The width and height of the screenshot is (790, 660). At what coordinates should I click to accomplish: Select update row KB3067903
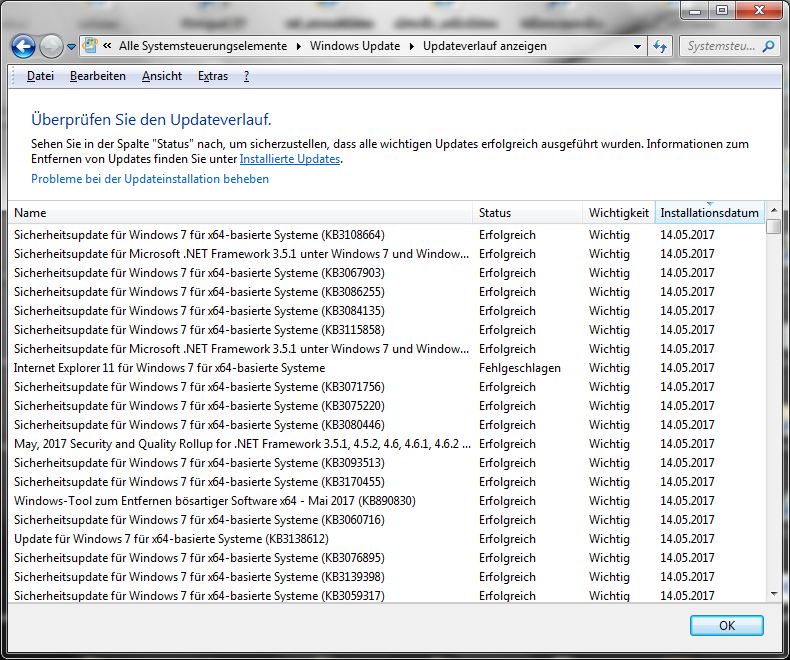[387, 273]
